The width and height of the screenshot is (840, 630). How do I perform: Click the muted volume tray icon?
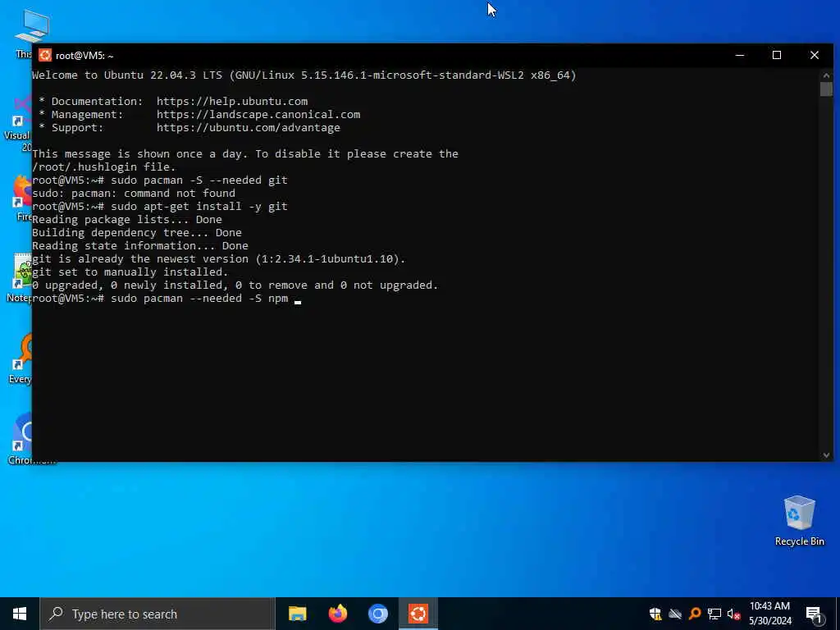coord(733,614)
